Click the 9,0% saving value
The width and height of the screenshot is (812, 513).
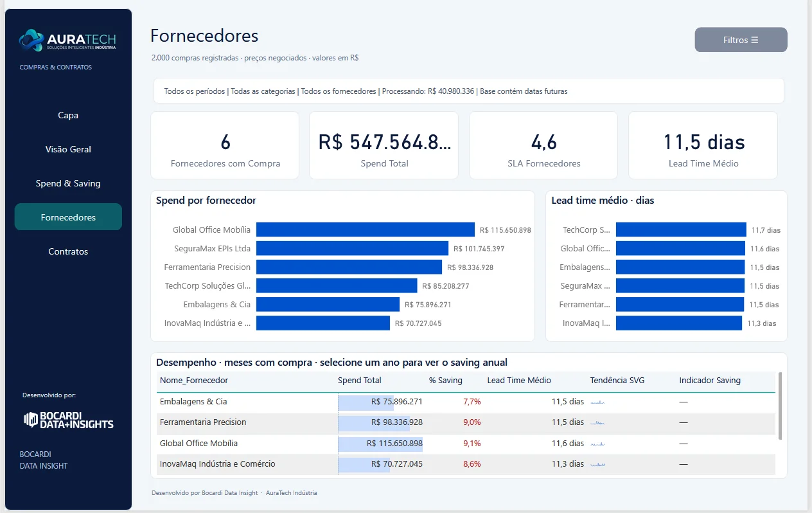click(x=472, y=422)
